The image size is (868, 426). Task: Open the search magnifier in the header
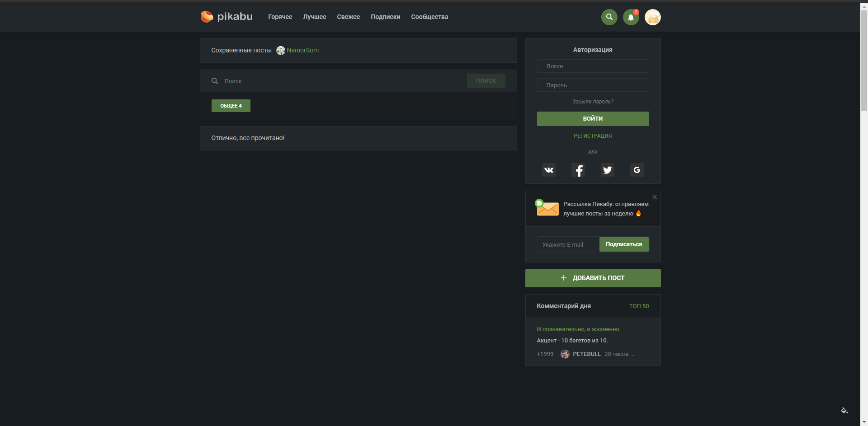click(609, 17)
